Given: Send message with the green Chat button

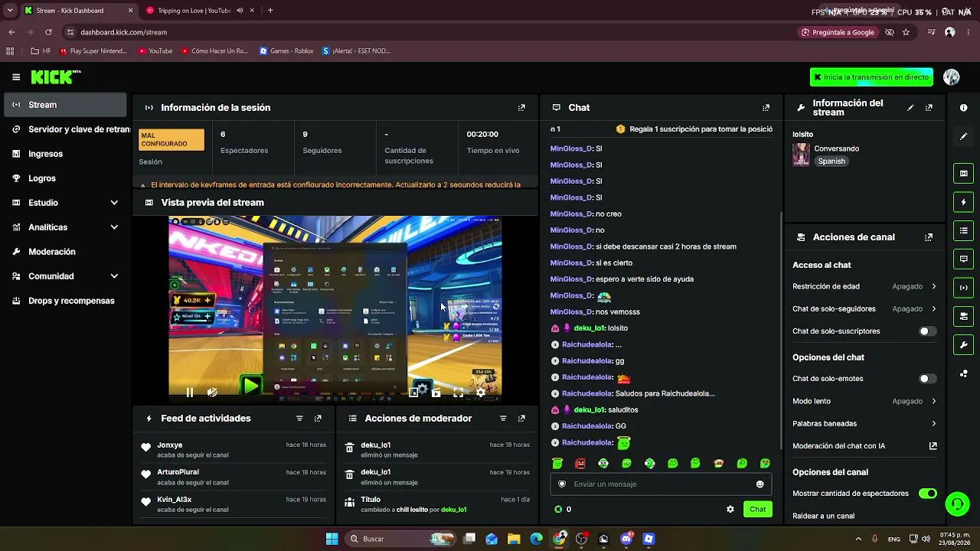Looking at the screenshot, I should pyautogui.click(x=757, y=509).
